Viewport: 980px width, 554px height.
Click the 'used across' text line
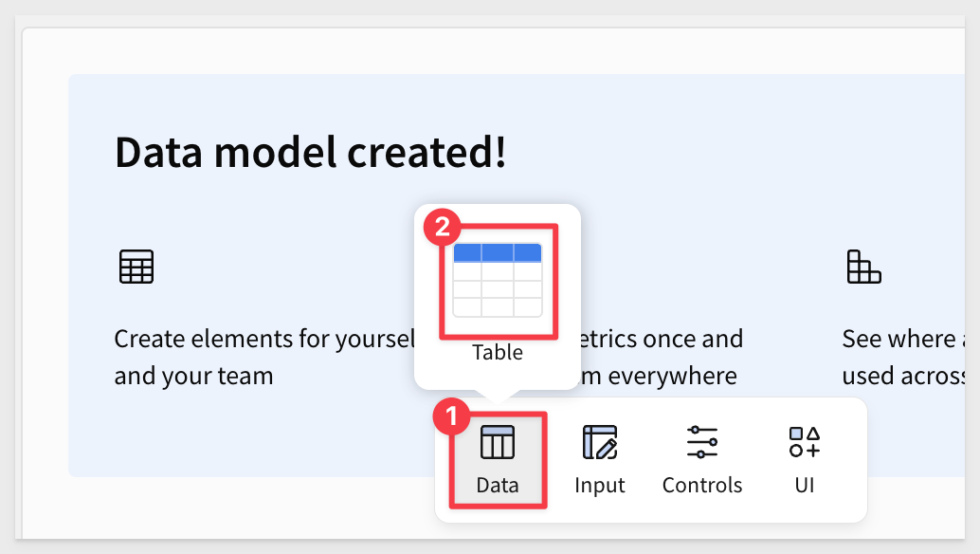click(903, 376)
